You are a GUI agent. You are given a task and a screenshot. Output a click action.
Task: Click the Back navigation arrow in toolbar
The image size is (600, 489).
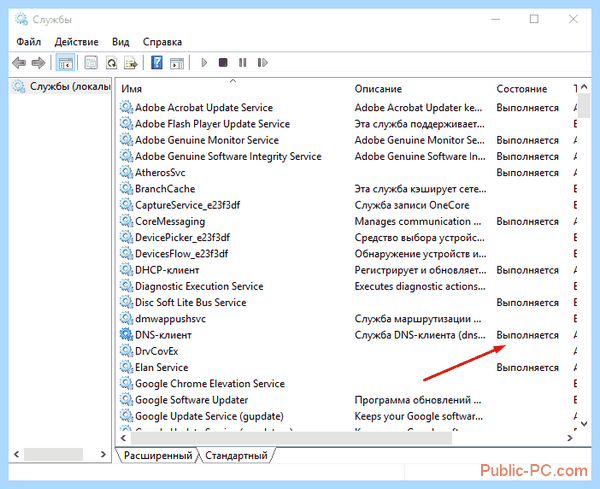19,62
